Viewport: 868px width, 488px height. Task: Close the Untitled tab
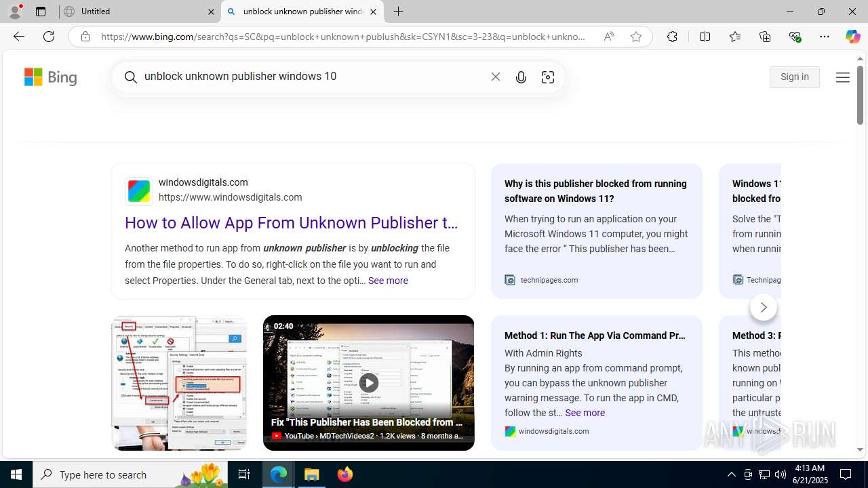click(x=211, y=12)
